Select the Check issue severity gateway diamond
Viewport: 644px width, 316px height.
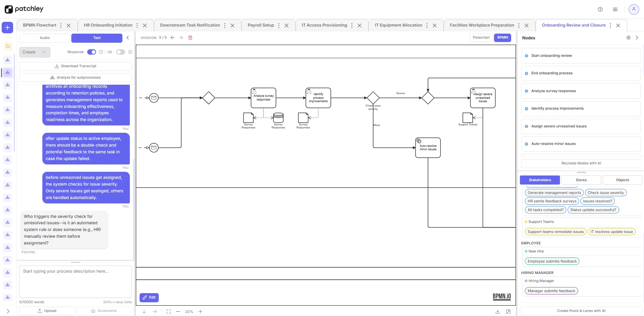point(373,98)
